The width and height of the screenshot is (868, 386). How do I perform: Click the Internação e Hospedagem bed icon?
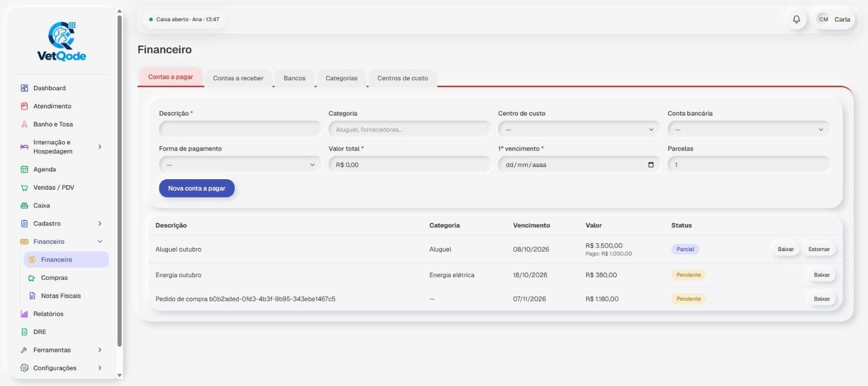coord(24,147)
